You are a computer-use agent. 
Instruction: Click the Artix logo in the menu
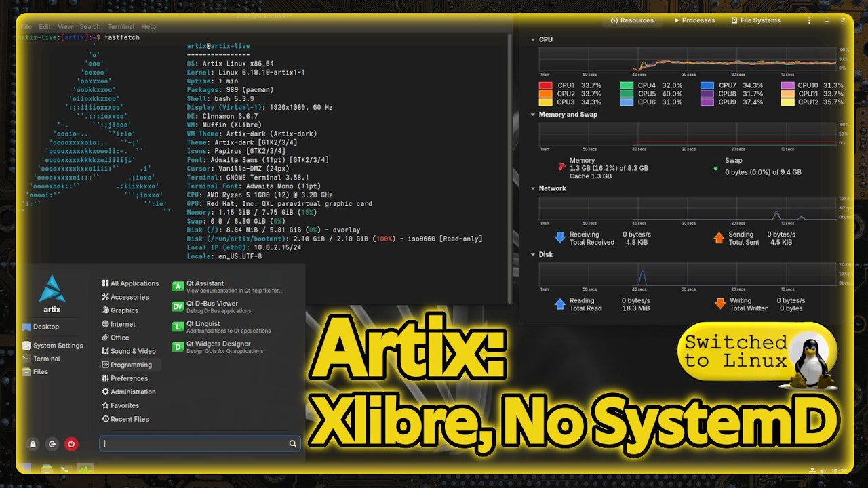[x=52, y=288]
